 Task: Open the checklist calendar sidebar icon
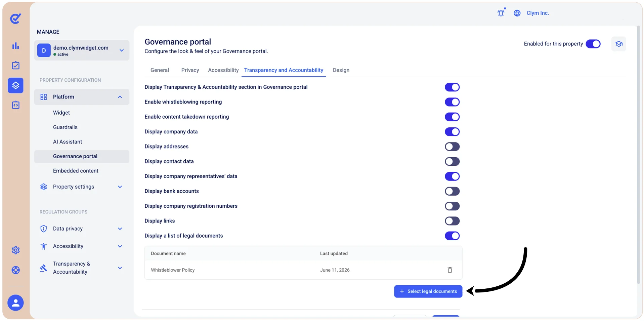[x=15, y=65]
